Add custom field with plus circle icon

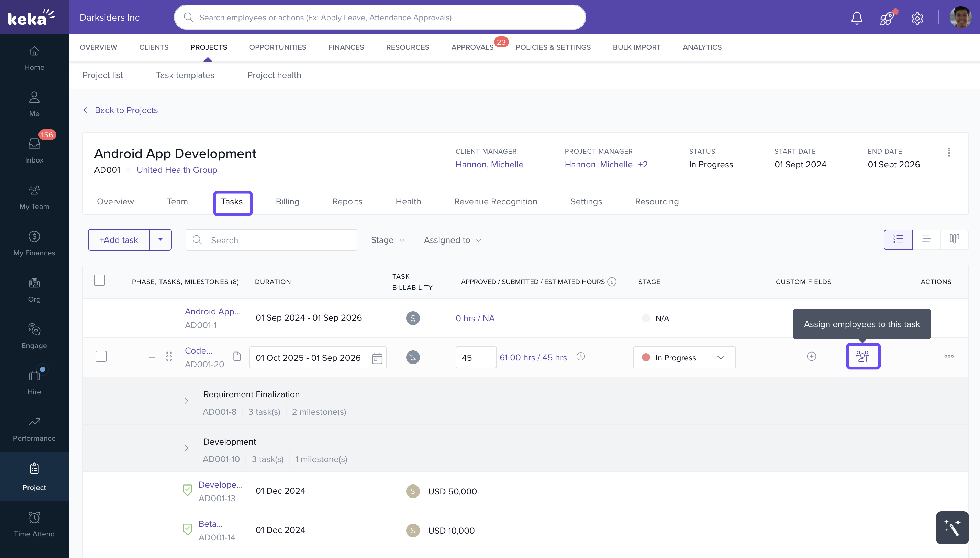(x=811, y=356)
